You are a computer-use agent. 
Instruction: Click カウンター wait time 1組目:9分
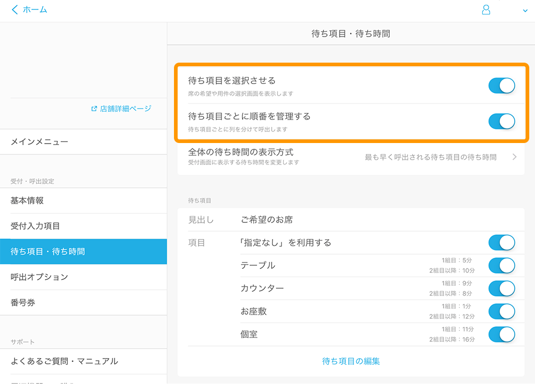tap(457, 283)
